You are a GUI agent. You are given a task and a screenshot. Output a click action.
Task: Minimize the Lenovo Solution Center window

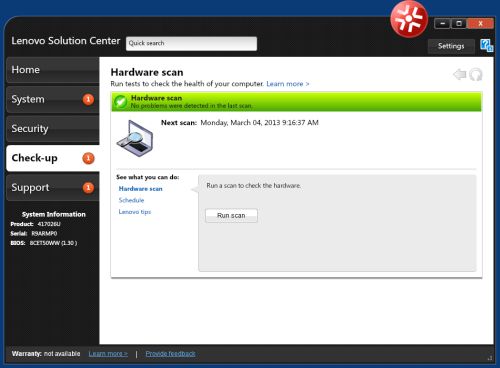click(443, 24)
